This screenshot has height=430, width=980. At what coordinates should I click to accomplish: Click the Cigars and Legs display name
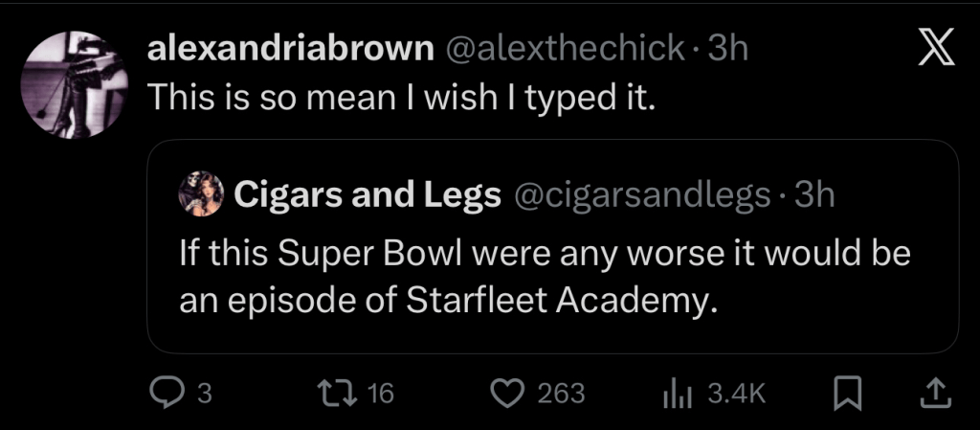[x=368, y=194]
